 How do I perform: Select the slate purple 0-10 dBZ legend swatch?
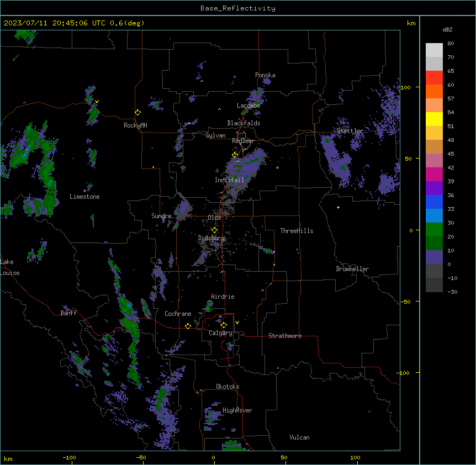[434, 257]
